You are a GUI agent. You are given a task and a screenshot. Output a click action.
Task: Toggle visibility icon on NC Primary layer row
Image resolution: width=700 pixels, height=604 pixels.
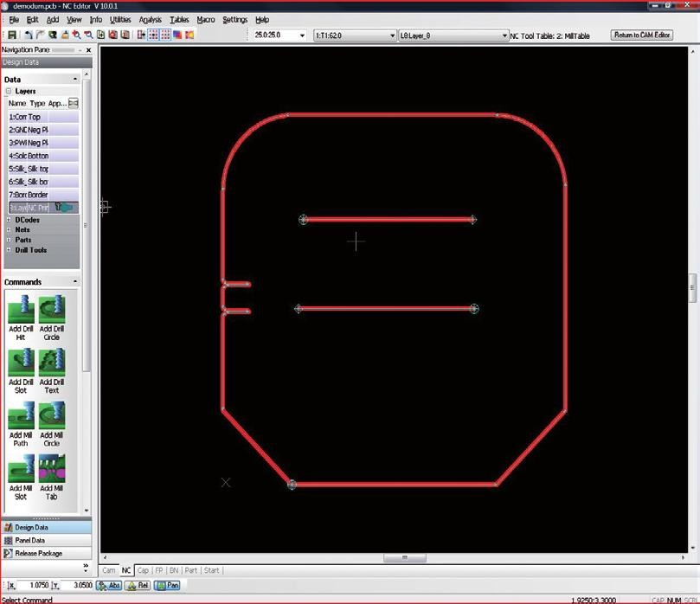point(64,208)
